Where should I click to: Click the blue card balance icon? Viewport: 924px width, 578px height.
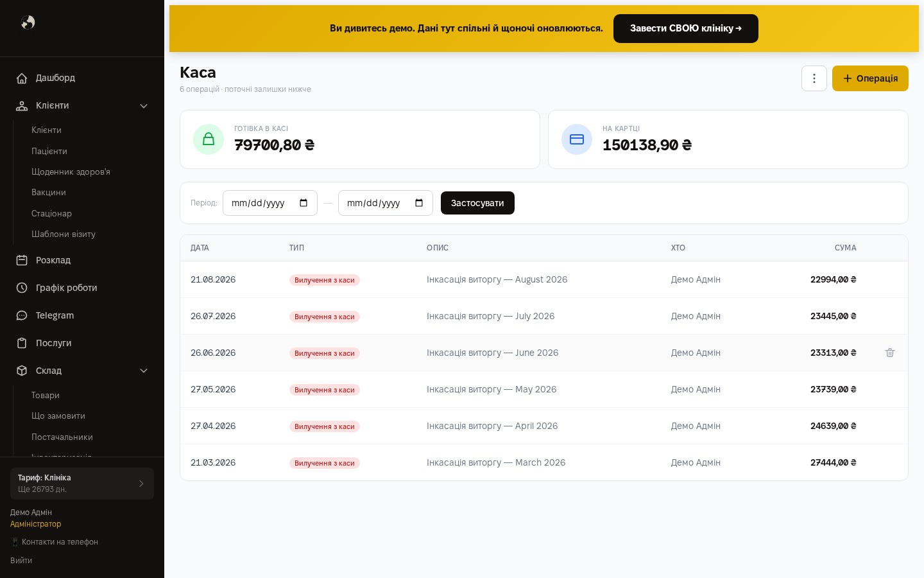[577, 139]
